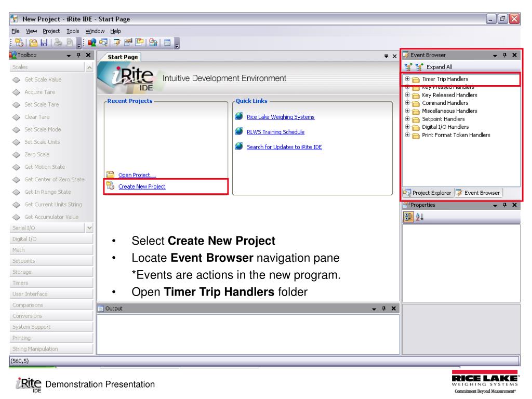Click the diamond icon beside Zero Scale
The width and height of the screenshot is (532, 399).
pyautogui.click(x=16, y=155)
